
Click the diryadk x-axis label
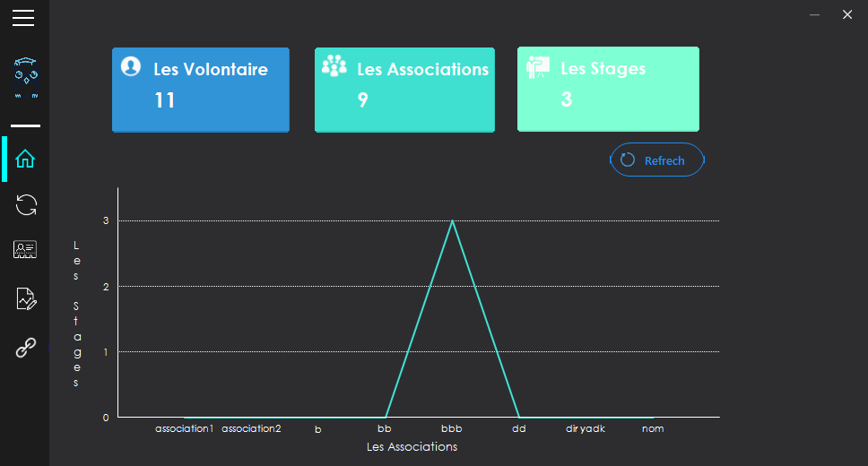click(x=586, y=428)
